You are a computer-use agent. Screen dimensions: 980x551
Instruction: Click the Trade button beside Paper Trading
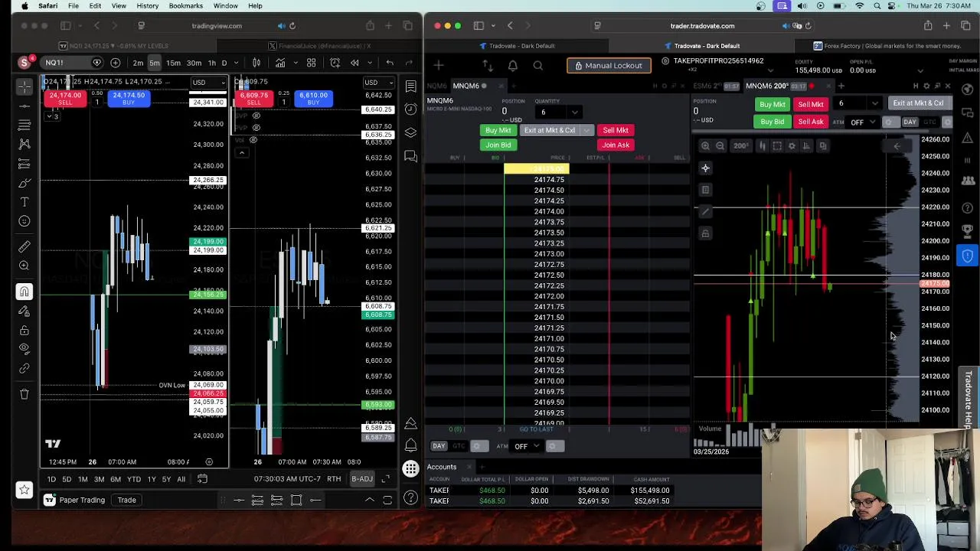tap(126, 500)
